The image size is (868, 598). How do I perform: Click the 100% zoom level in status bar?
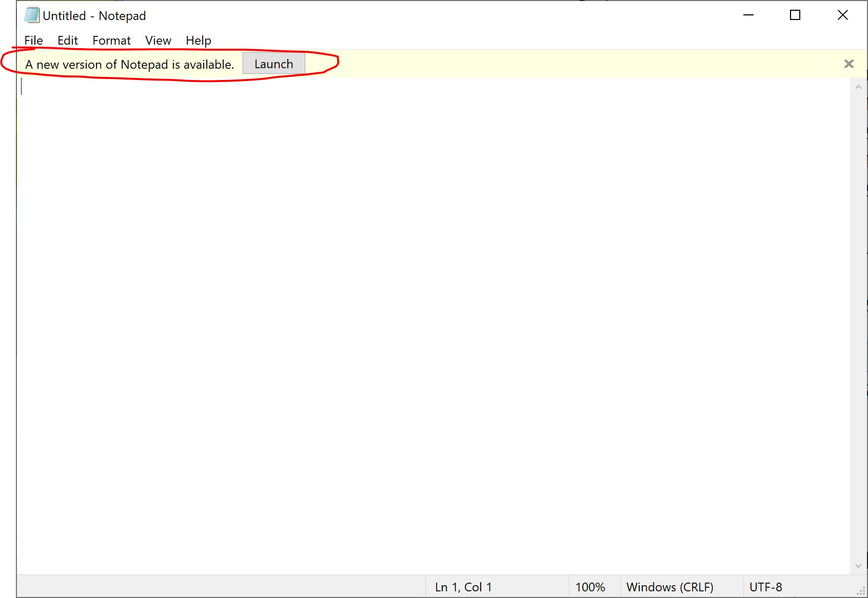590,587
